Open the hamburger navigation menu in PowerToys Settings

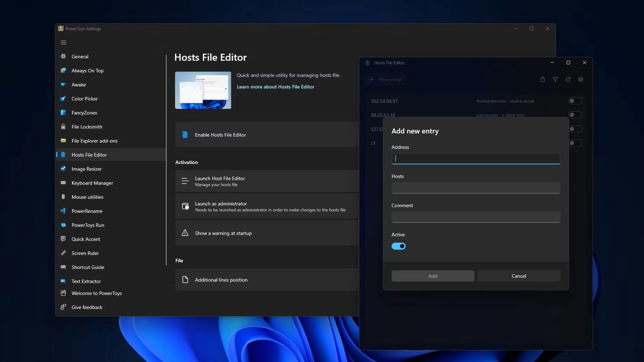(63, 43)
